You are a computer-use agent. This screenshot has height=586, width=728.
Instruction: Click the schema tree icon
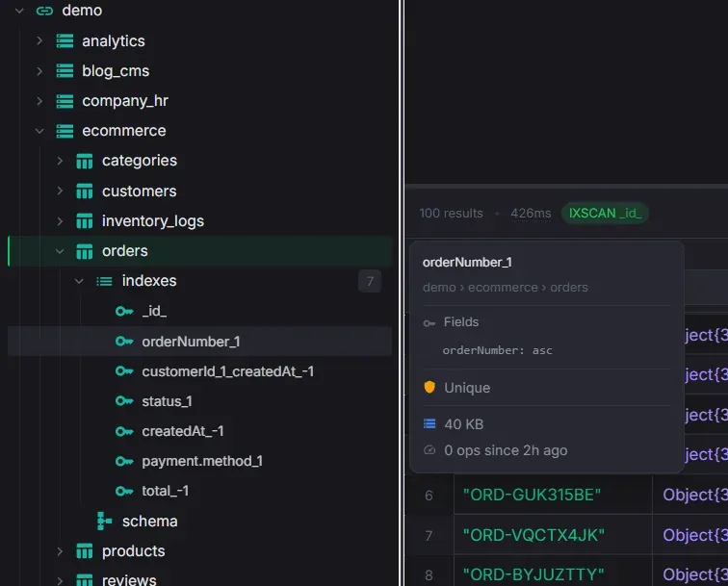[105, 521]
